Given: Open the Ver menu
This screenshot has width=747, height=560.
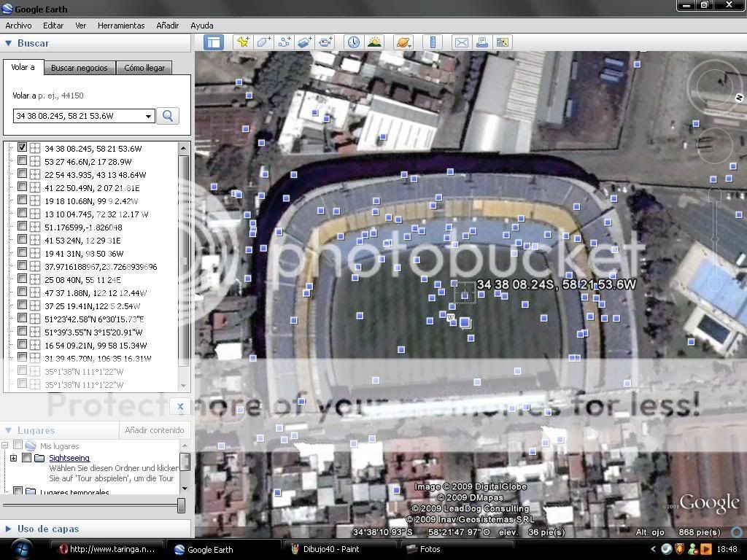Looking at the screenshot, I should click(80, 26).
